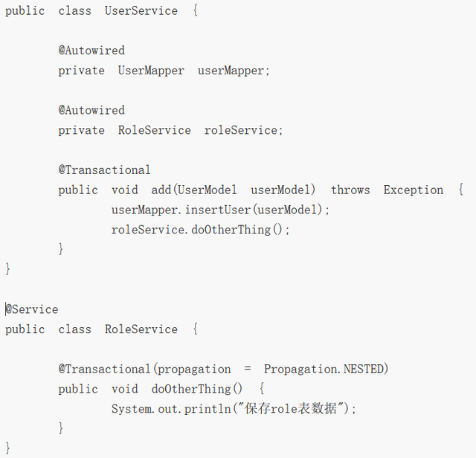The width and height of the screenshot is (476, 458).
Task: Click the doOtherThing method declaration name
Action: tap(191, 389)
